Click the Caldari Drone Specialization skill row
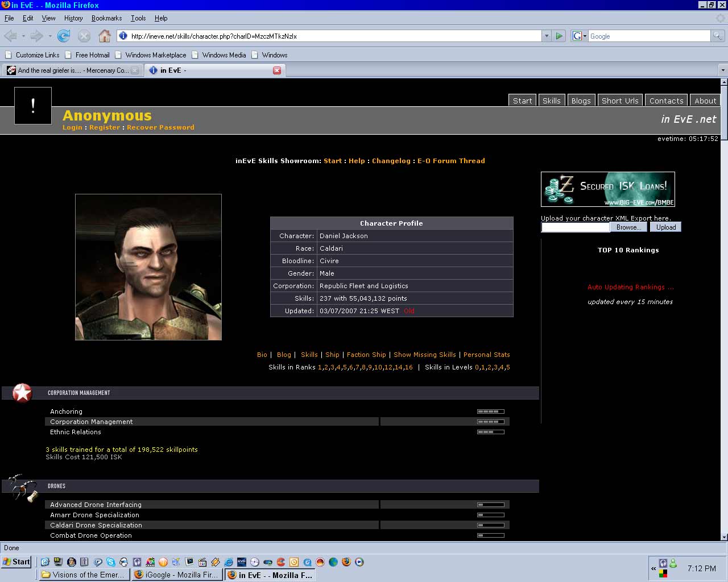The image size is (728, 582). point(277,525)
